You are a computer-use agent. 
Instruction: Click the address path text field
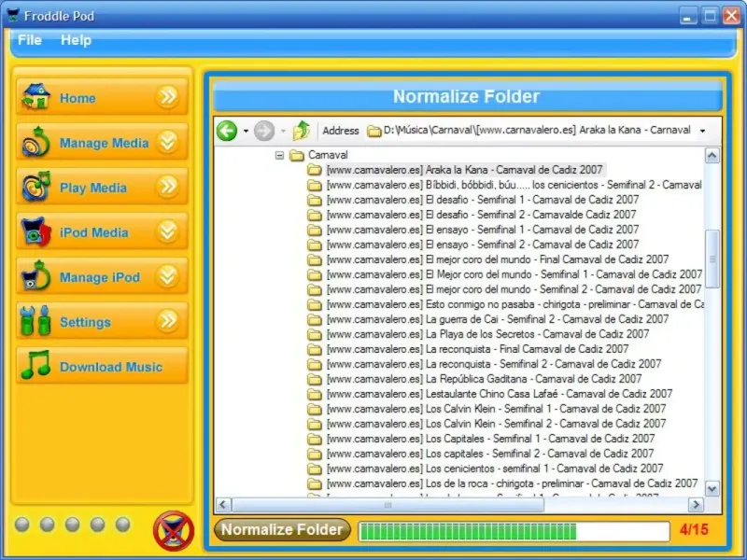coord(537,131)
